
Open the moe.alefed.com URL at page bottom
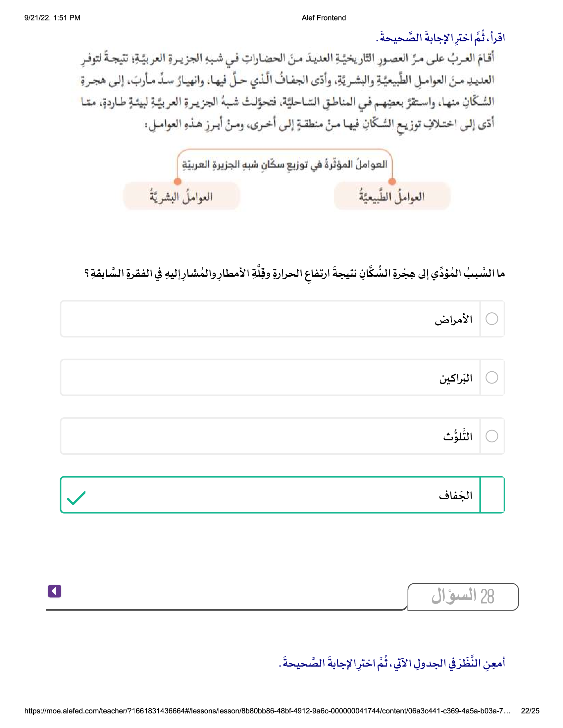point(267,711)
